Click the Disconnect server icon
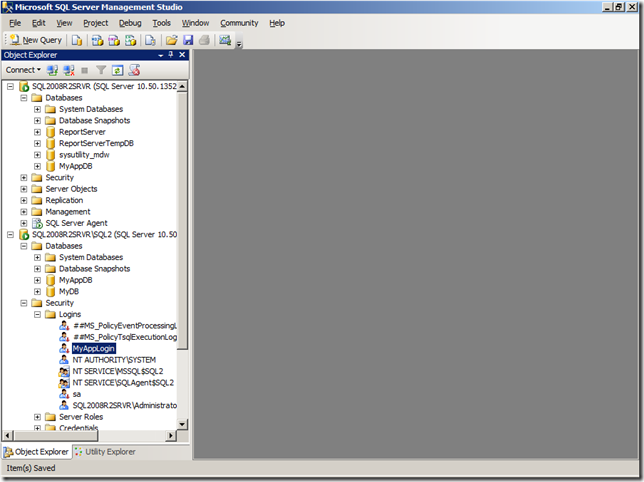 pyautogui.click(x=69, y=70)
